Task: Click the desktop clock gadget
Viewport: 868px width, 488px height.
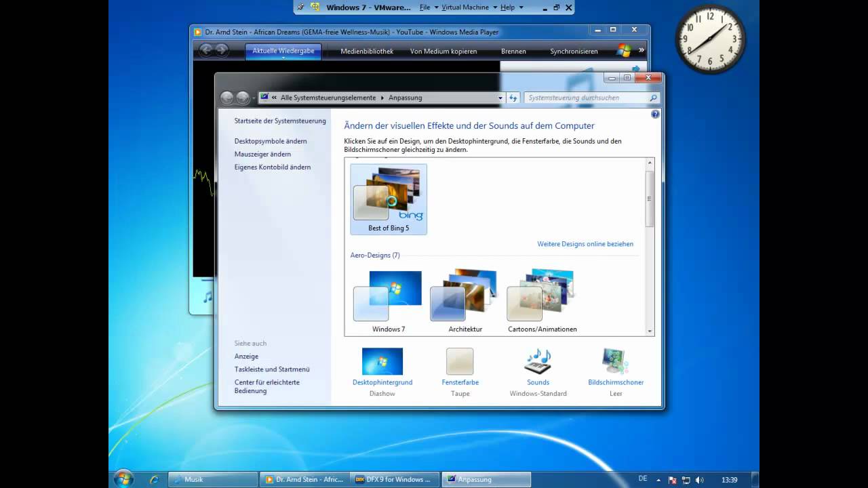Action: (x=710, y=39)
